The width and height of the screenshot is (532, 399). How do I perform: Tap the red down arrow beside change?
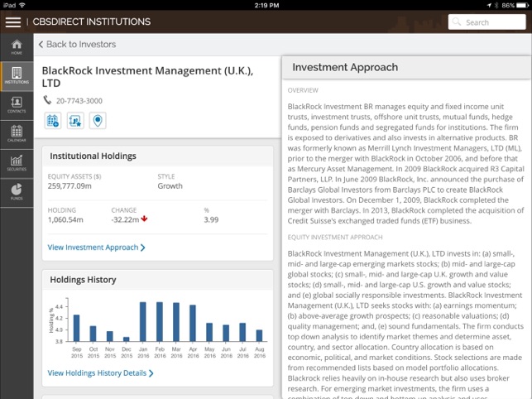pos(144,219)
